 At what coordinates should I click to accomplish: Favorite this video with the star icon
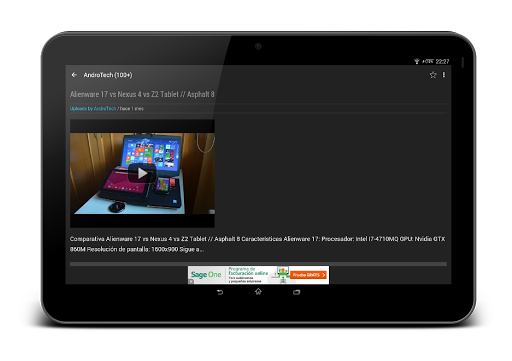(433, 75)
